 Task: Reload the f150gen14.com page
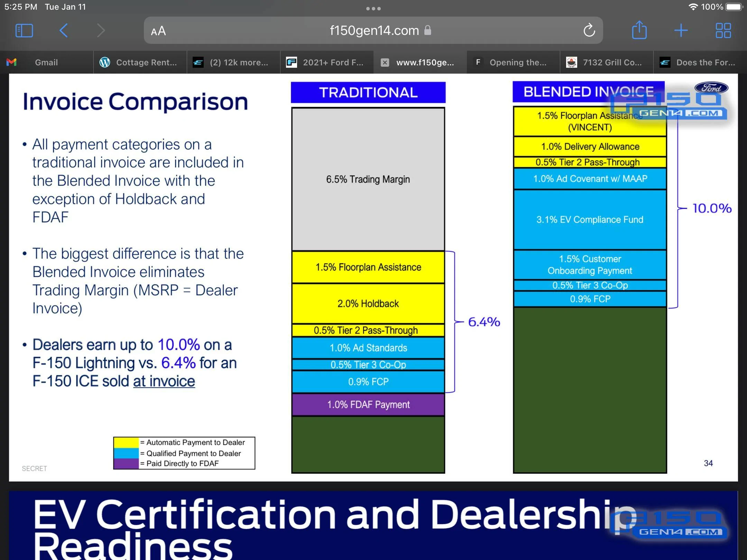(589, 30)
